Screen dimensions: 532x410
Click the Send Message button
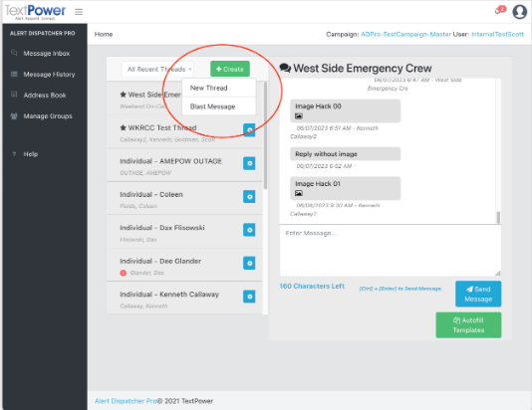coord(478,294)
